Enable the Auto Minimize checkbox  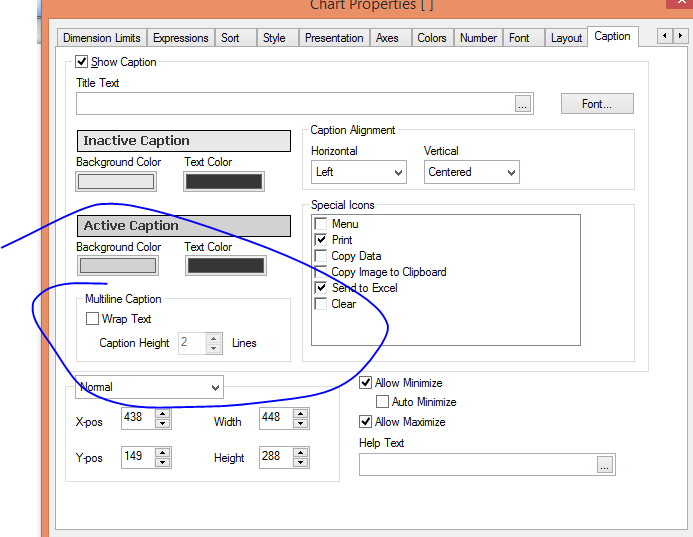[382, 402]
